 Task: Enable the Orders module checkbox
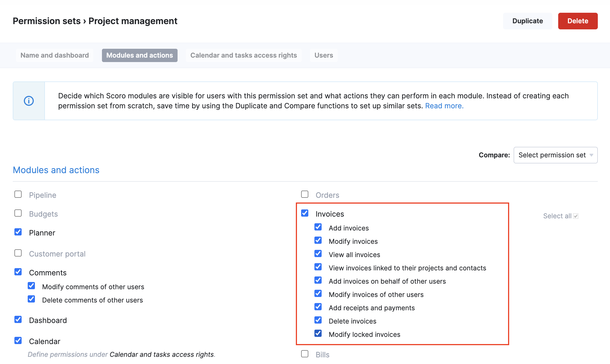(305, 194)
